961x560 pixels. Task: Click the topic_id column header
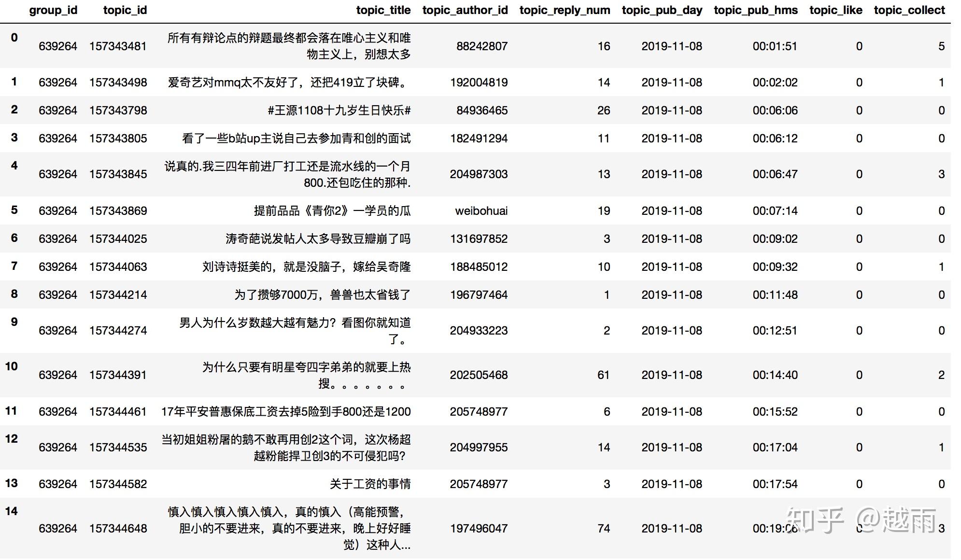125,10
